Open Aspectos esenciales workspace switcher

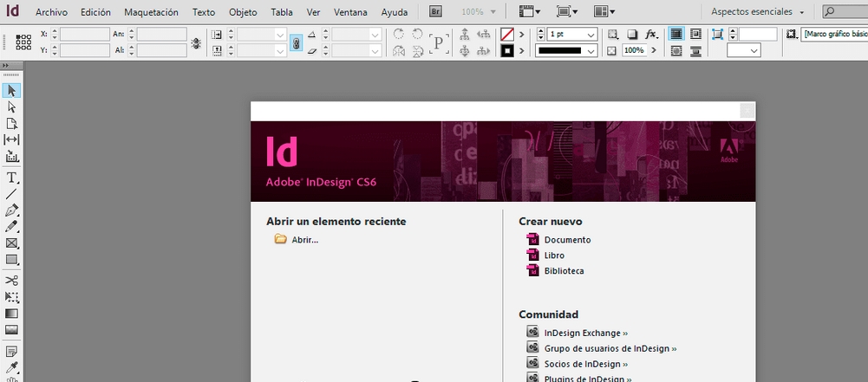[757, 11]
